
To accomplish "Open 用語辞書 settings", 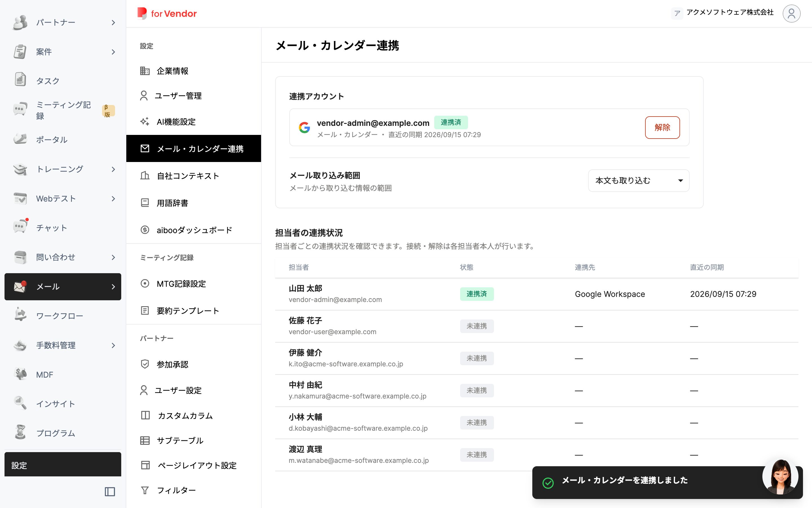I will pyautogui.click(x=194, y=203).
